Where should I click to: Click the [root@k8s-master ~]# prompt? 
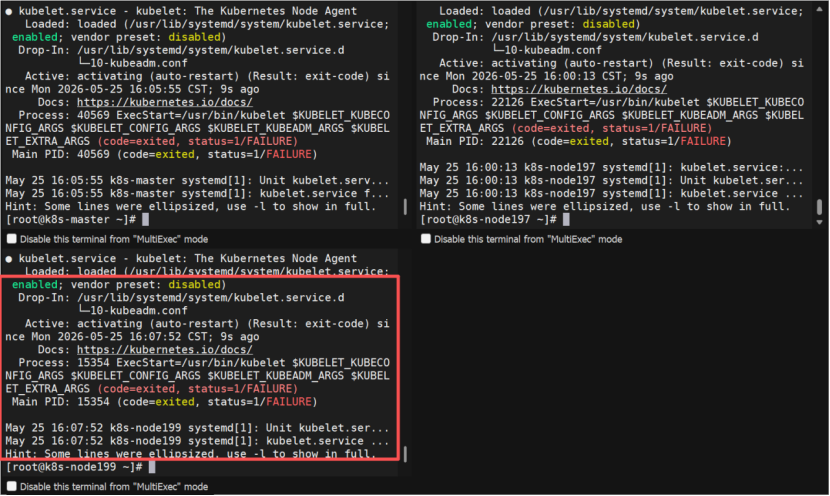click(x=70, y=220)
